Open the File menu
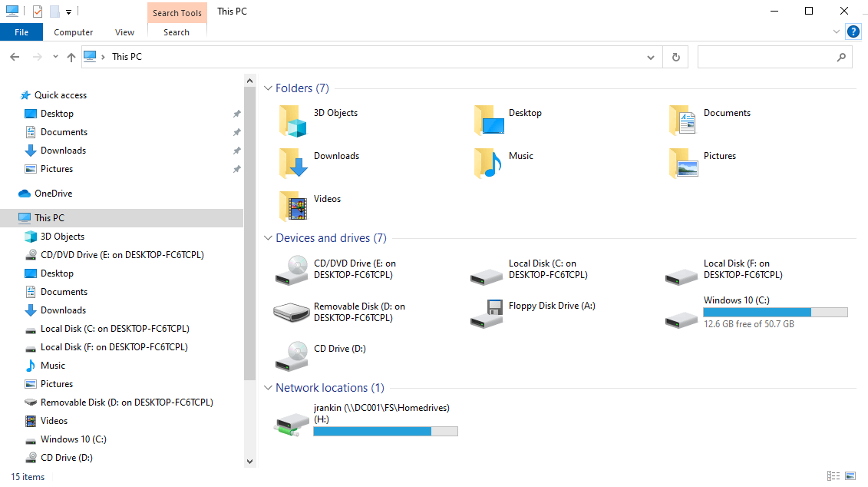Image resolution: width=868 pixels, height=487 pixels. pos(21,32)
